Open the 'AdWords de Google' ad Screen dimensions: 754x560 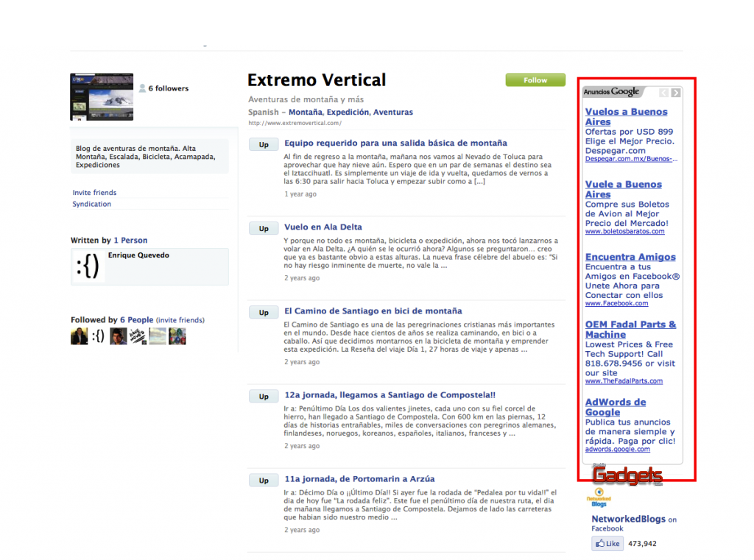point(616,407)
